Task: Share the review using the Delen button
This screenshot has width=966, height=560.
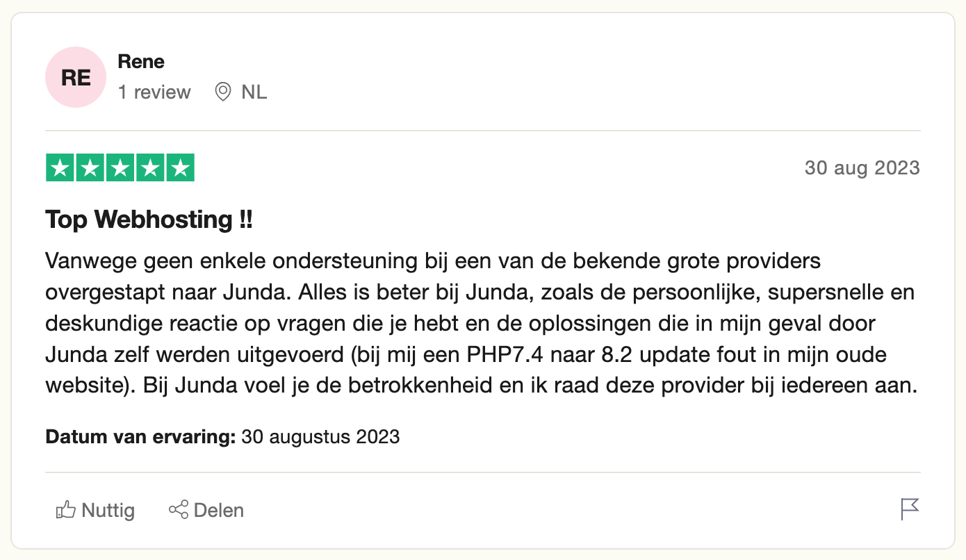Action: [x=206, y=509]
